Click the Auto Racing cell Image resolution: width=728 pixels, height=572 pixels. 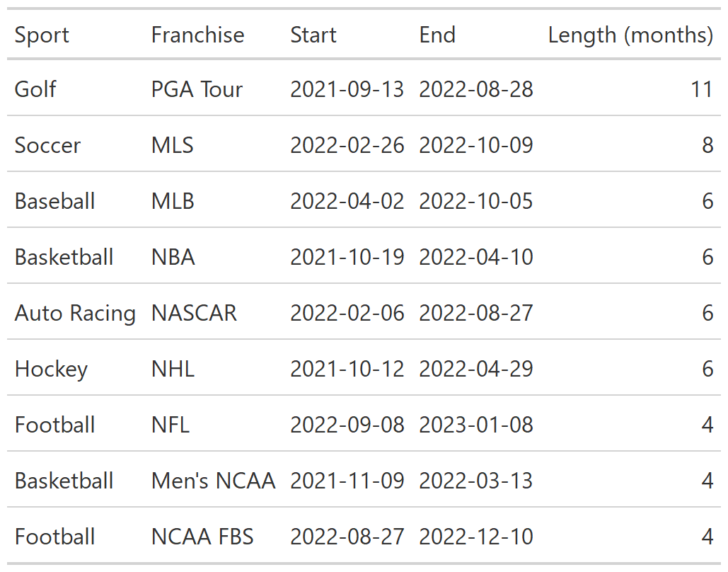tap(75, 313)
